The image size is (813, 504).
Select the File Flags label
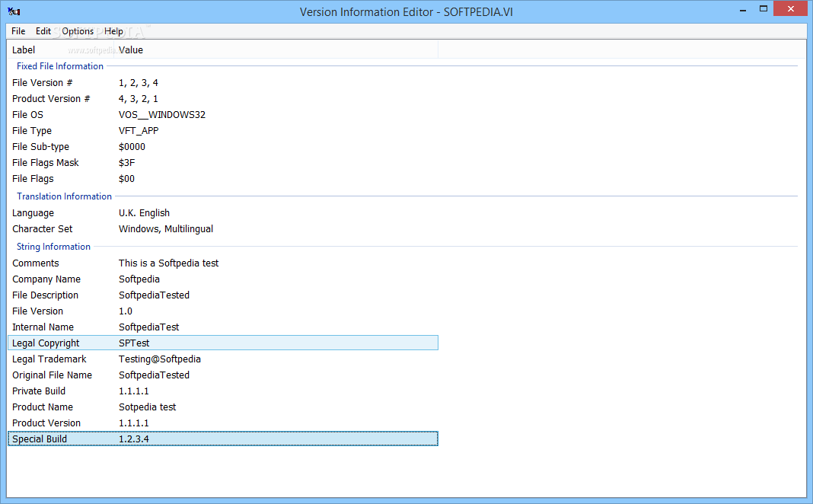[33, 179]
